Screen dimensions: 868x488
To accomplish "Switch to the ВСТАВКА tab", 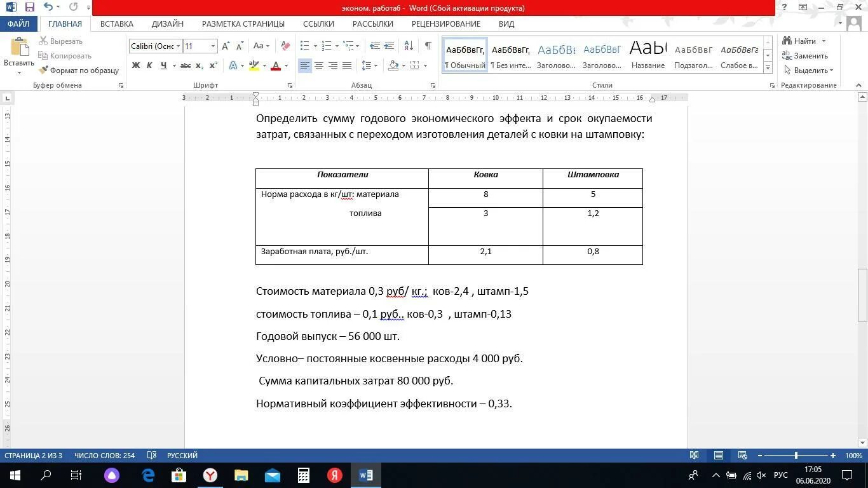I will pyautogui.click(x=117, y=24).
